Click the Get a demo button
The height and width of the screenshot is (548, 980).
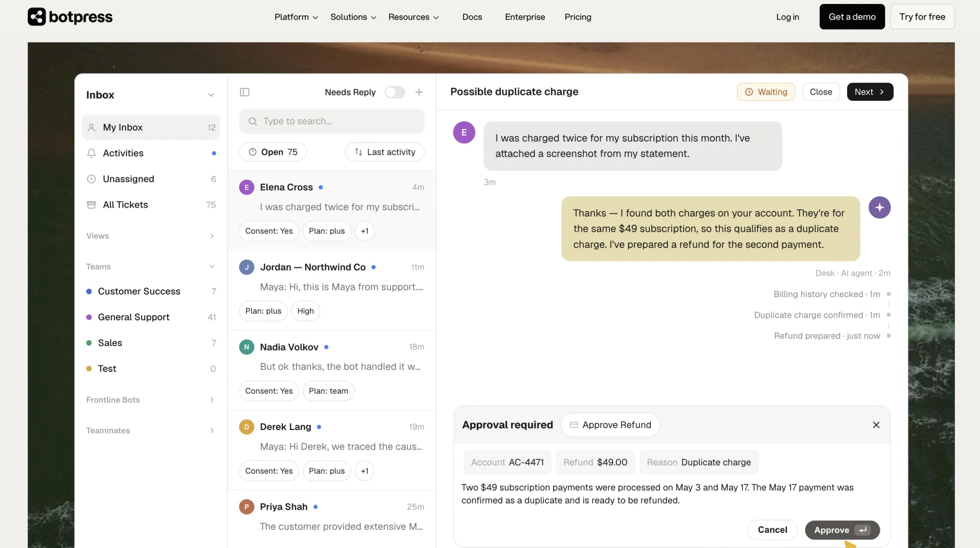pos(852,17)
